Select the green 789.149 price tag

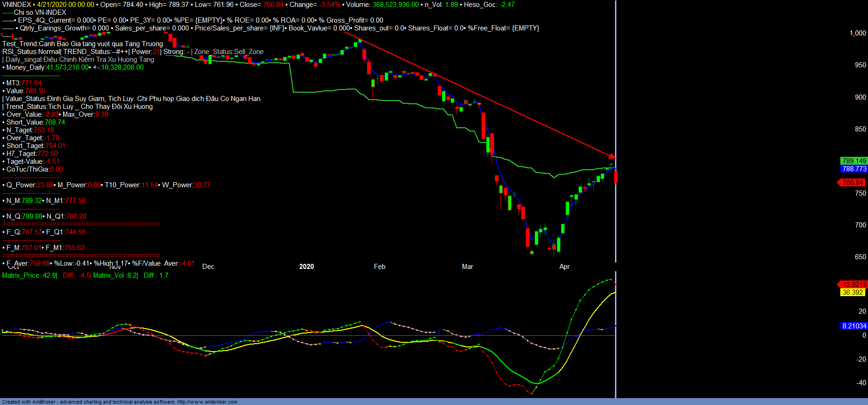854,161
